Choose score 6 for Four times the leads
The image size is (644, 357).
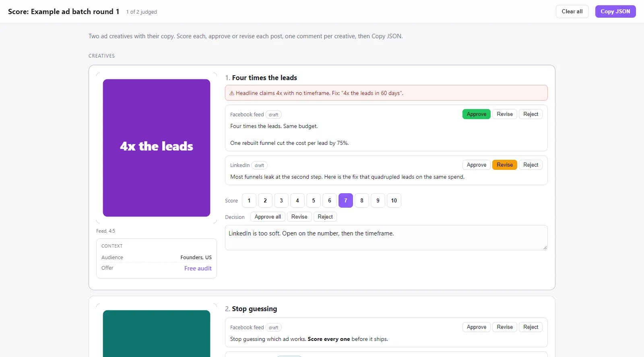(330, 200)
